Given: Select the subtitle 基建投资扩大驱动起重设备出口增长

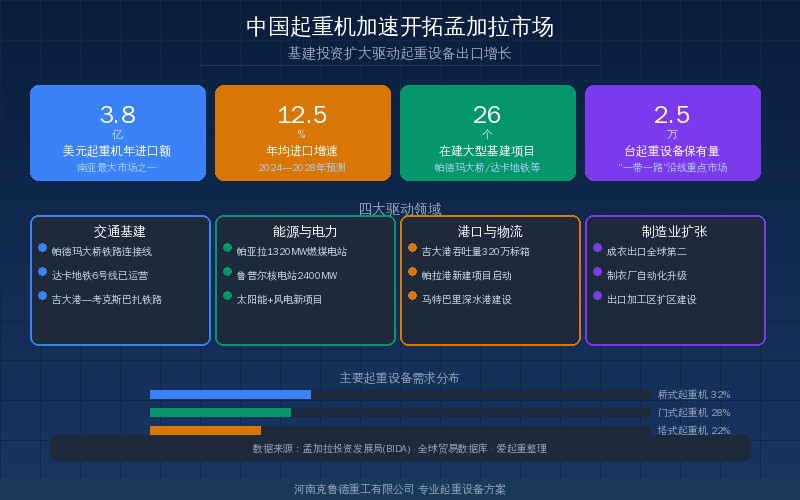Looking at the screenshot, I should click(399, 54).
